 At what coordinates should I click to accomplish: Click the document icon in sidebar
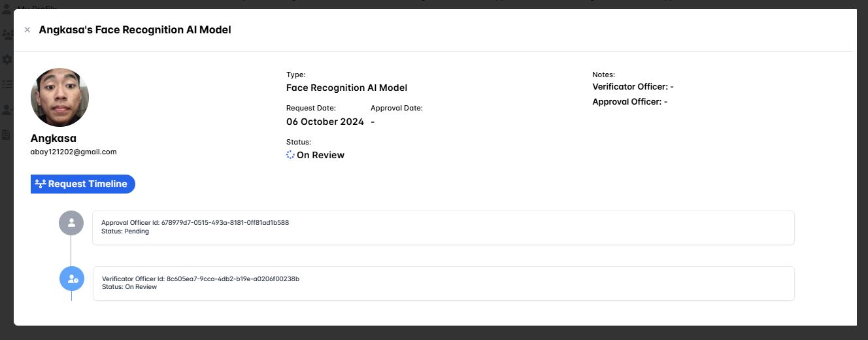7,135
